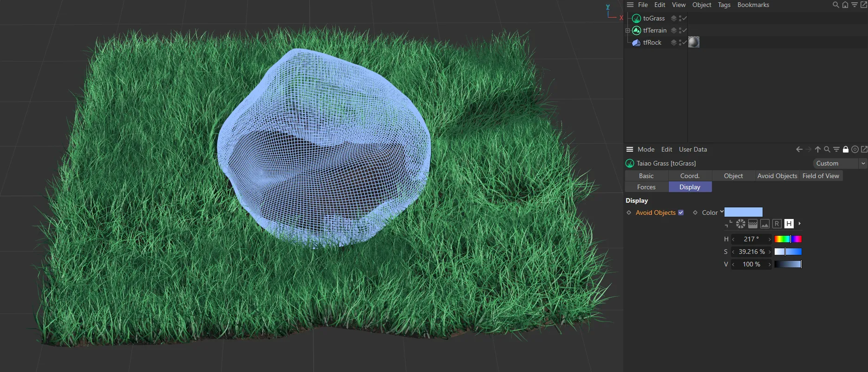This screenshot has height=372, width=868.
Task: Decrease Saturation value with left arrow
Action: tap(733, 252)
